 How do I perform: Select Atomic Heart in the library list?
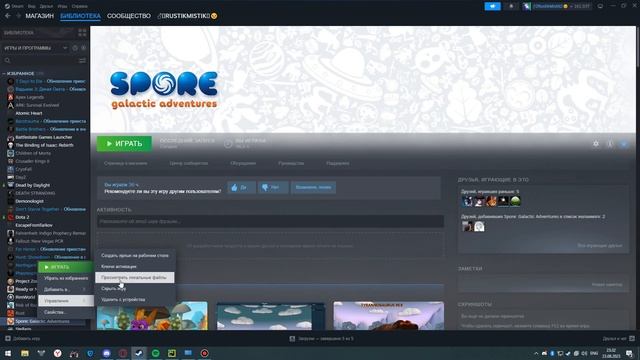[29, 113]
